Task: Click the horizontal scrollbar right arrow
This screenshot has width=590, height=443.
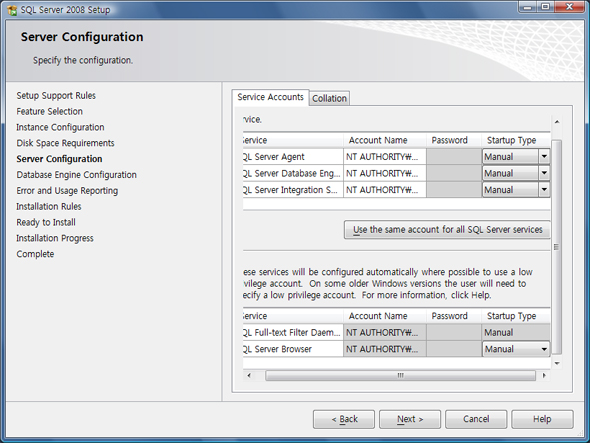Action: 544,375
